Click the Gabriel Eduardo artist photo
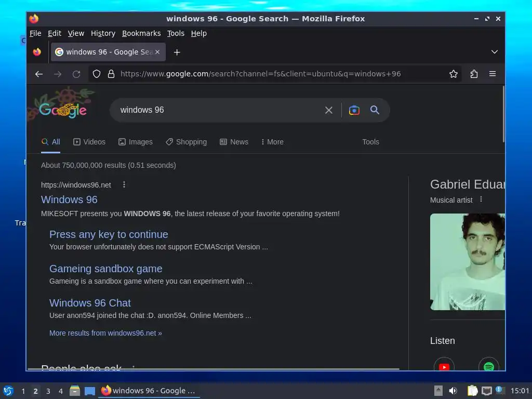Screen dimensions: 532x399 [x=467, y=262]
